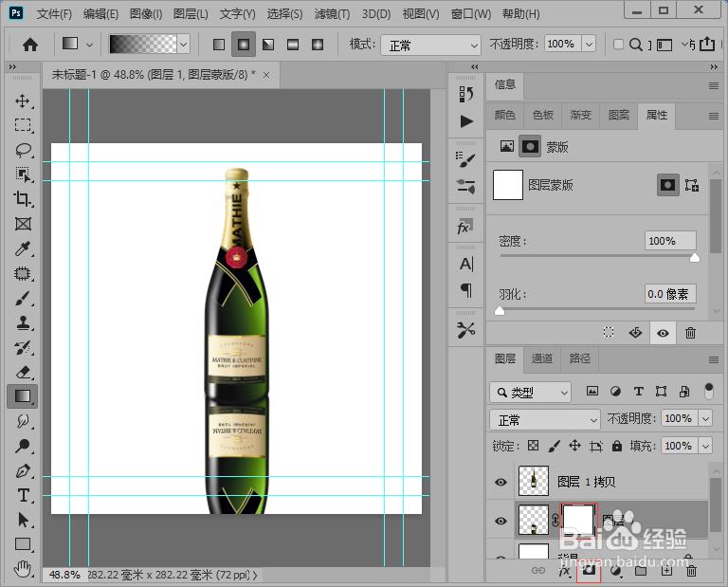Click load selection from mask button
This screenshot has width=728, height=587.
click(x=609, y=333)
